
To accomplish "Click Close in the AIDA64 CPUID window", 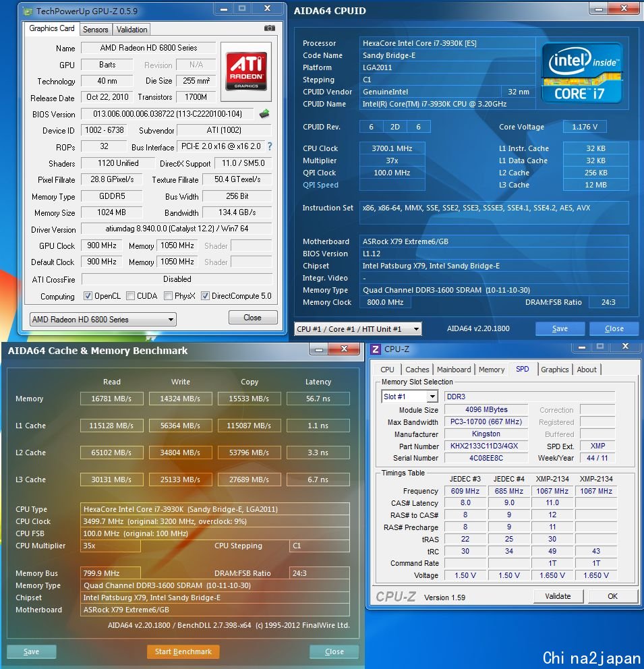I will [614, 329].
